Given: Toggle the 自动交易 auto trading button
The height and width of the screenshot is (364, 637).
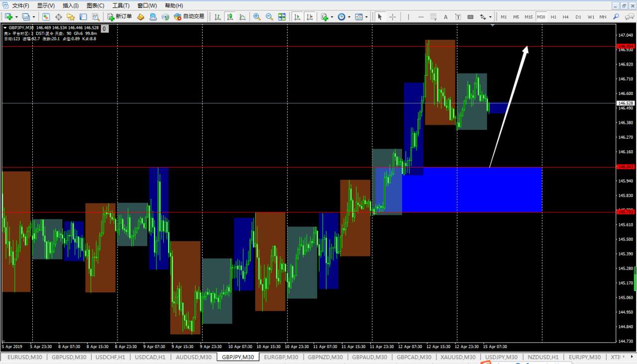Looking at the screenshot, I should click(x=189, y=17).
